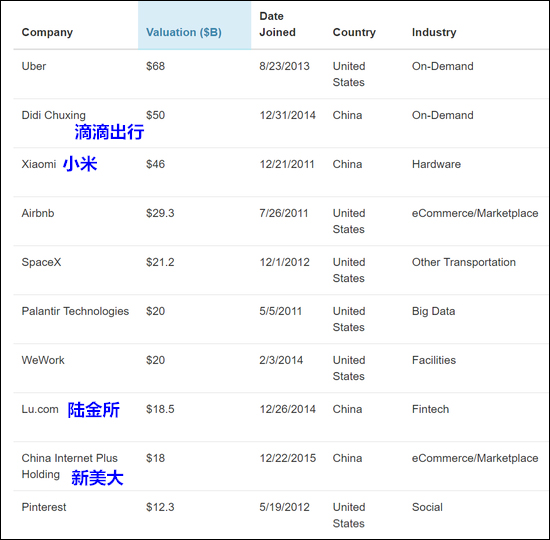Select the Didi Chuxing company cell

click(x=53, y=115)
